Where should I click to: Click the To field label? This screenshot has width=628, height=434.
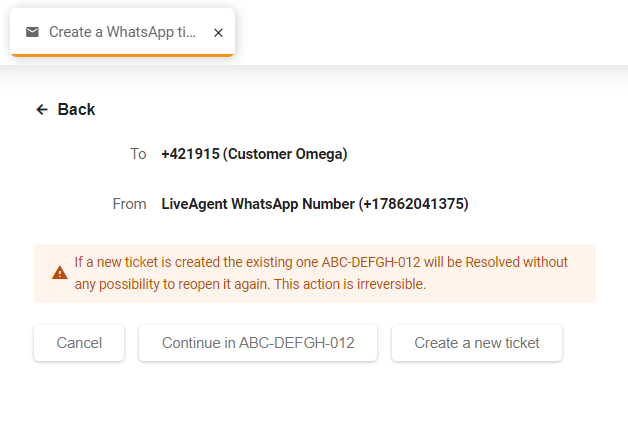pos(138,154)
